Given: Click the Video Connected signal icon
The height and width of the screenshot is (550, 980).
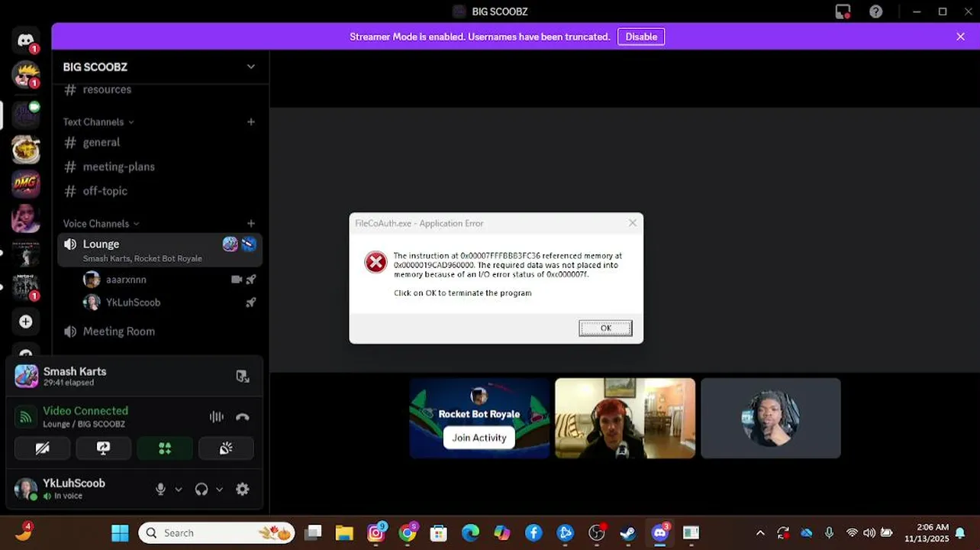Looking at the screenshot, I should click(26, 417).
